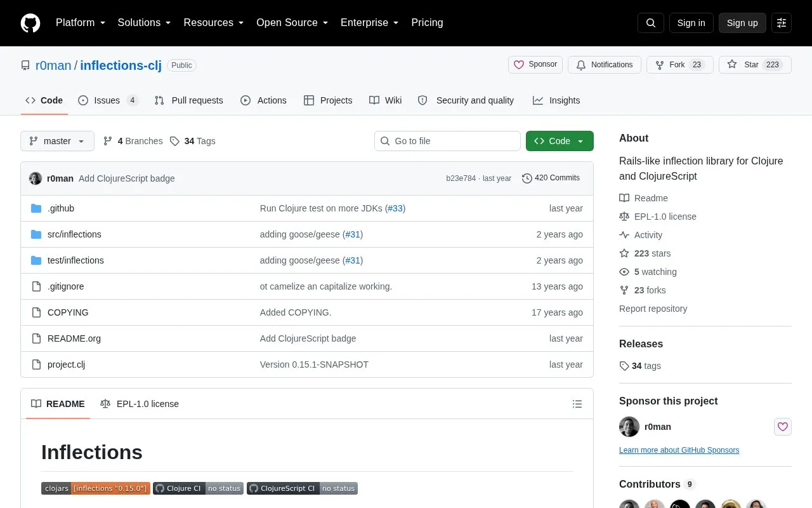
Task: Open the src/inflections folder
Action: [x=74, y=234]
